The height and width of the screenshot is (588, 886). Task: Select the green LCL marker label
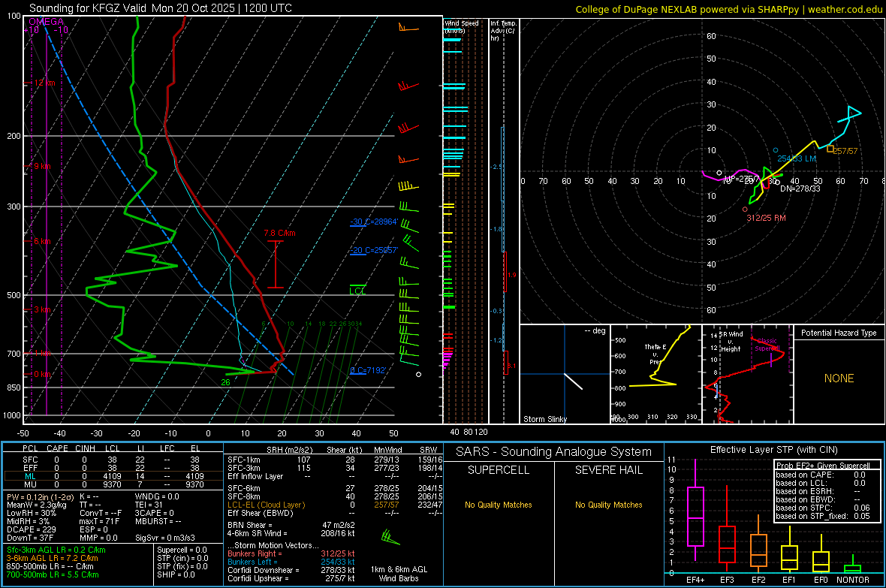357,291
